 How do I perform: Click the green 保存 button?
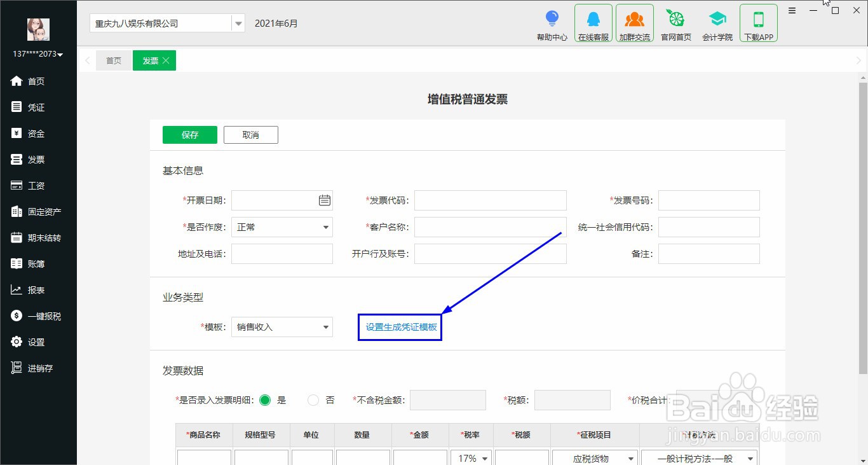click(x=189, y=134)
